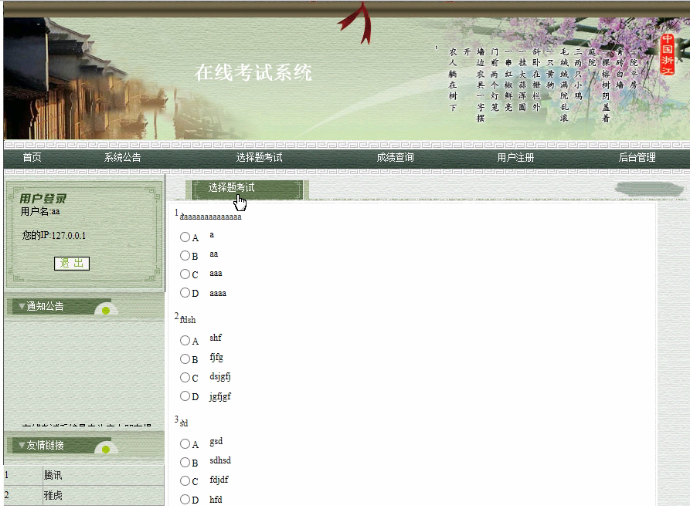The height and width of the screenshot is (506, 690).
Task: Click question 2 text 'fdsh'
Action: (x=188, y=320)
